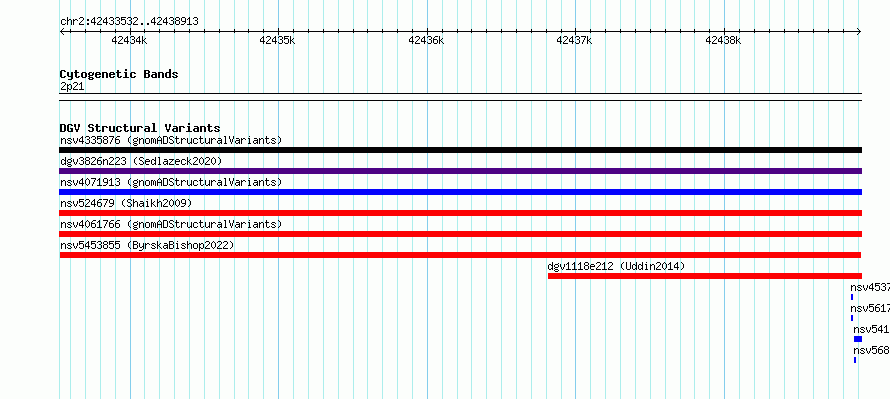This screenshot has height=399, width=890.
Task: Click the 42435k ruler position label
Action: click(278, 40)
